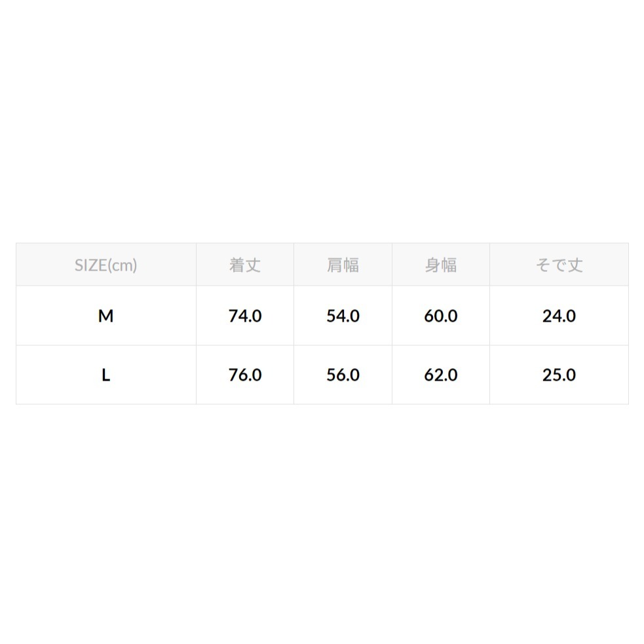
Task: Click size L's 着丈 measurement
Action: click(x=245, y=375)
